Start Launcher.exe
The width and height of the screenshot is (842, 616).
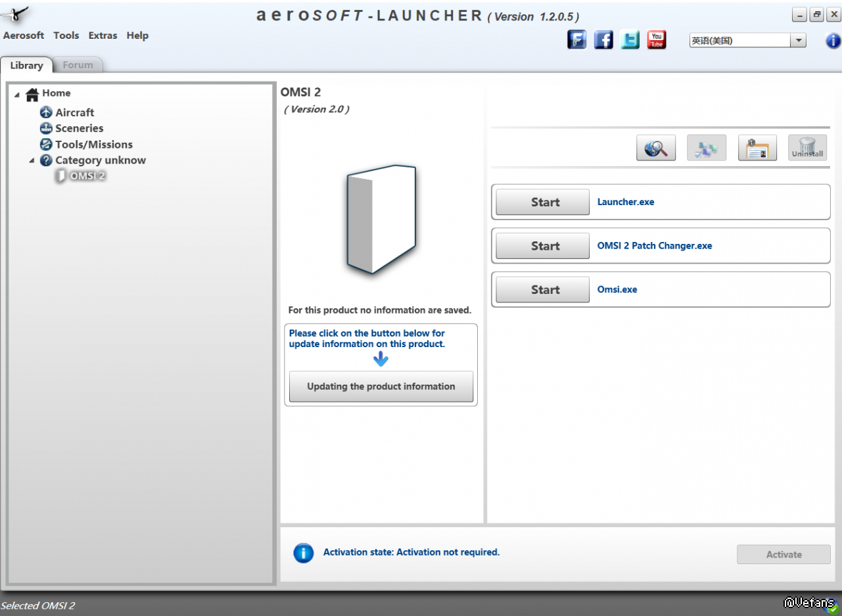point(542,202)
